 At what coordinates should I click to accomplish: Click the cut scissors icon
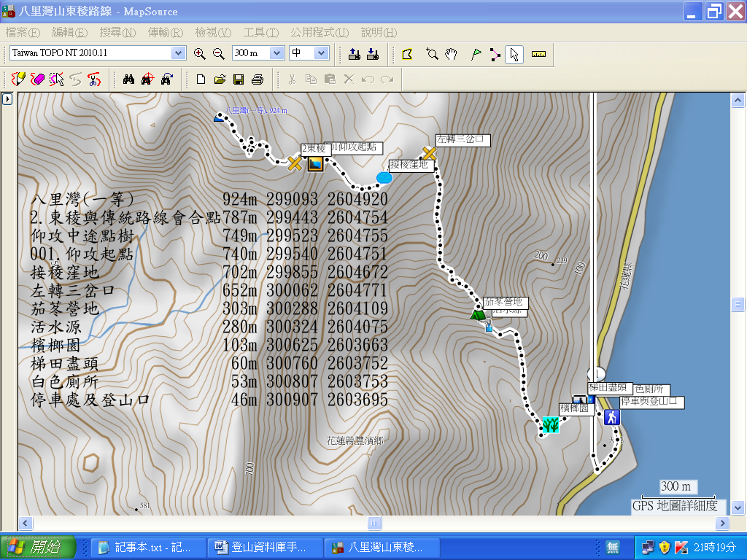click(292, 79)
